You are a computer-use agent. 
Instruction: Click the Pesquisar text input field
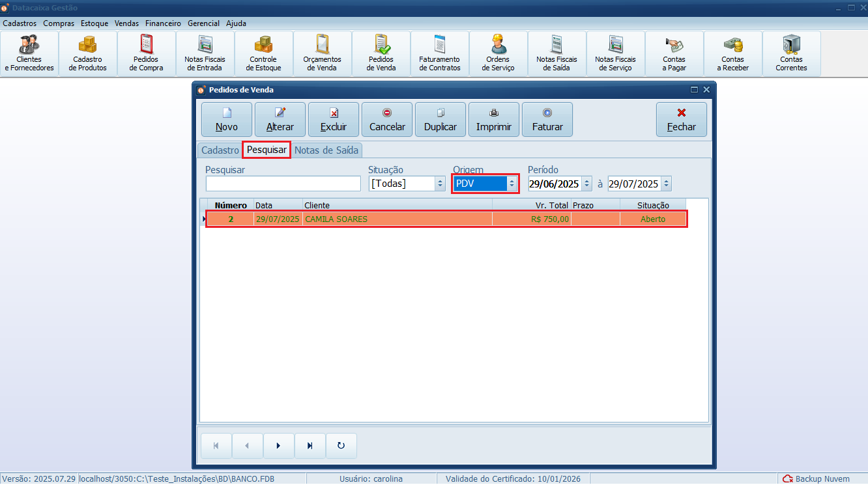pyautogui.click(x=283, y=184)
